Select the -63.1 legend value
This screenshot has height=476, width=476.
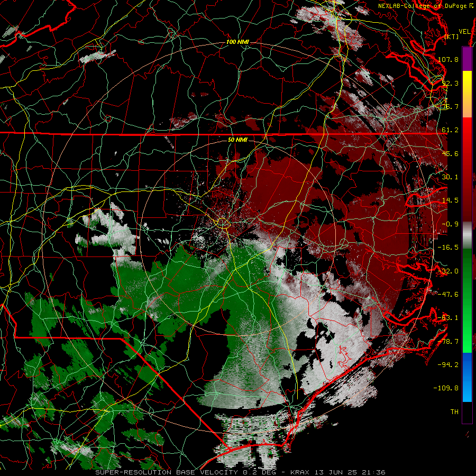coord(448,318)
